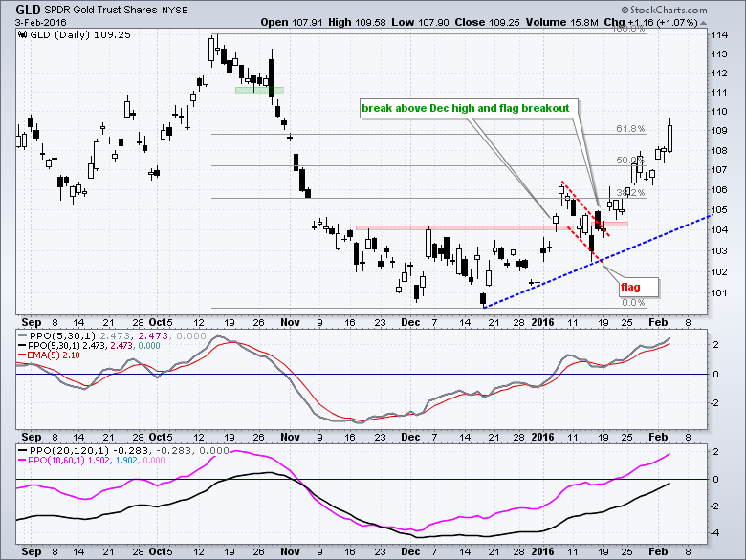
Task: Click the Nov label under the price chart
Action: coord(290,322)
